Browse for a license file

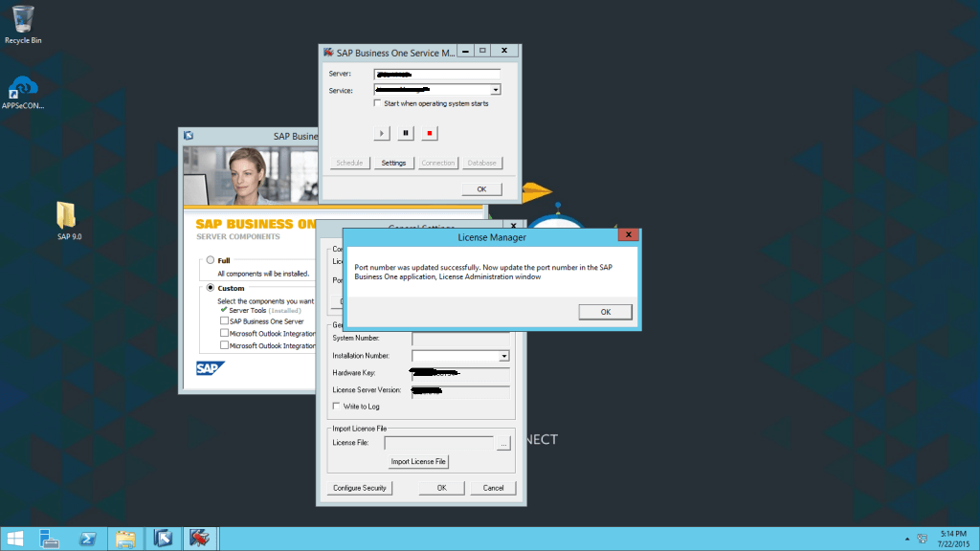[x=503, y=443]
